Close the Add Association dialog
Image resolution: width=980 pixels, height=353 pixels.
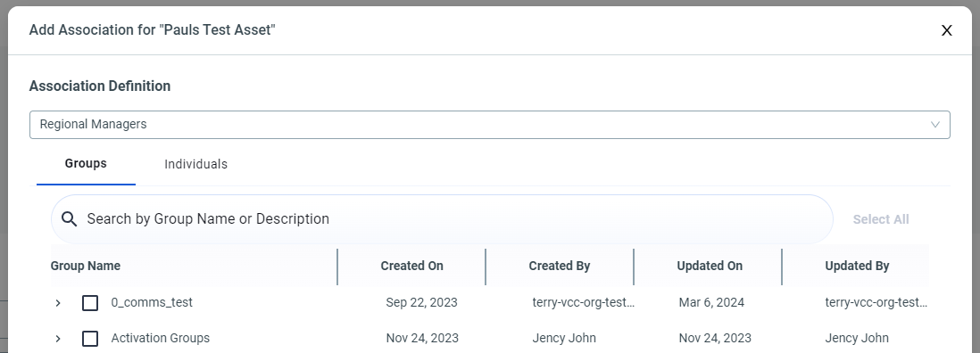946,30
